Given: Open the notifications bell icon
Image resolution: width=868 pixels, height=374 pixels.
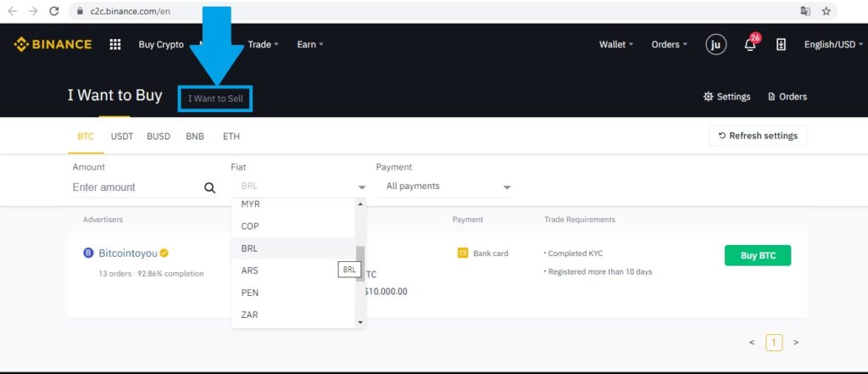Looking at the screenshot, I should pyautogui.click(x=750, y=44).
